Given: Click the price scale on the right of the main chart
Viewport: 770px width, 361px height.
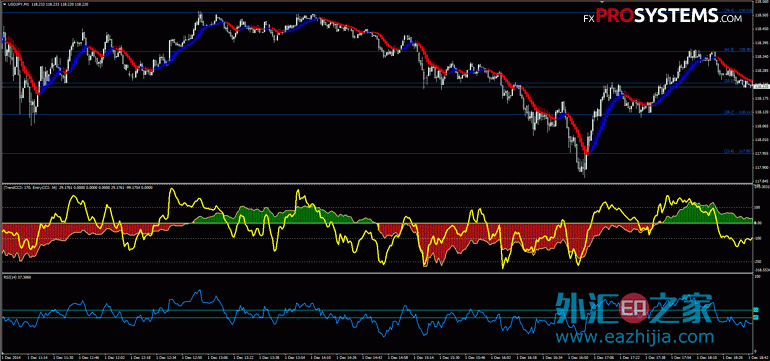Looking at the screenshot, I should click(761, 92).
